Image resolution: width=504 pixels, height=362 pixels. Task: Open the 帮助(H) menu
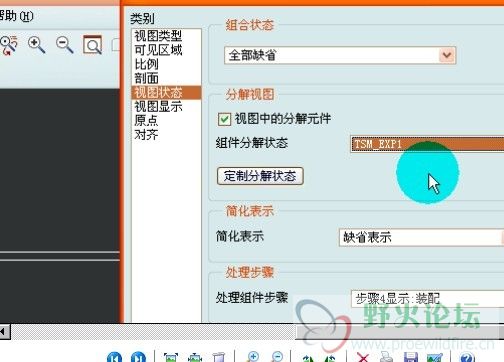[17, 16]
